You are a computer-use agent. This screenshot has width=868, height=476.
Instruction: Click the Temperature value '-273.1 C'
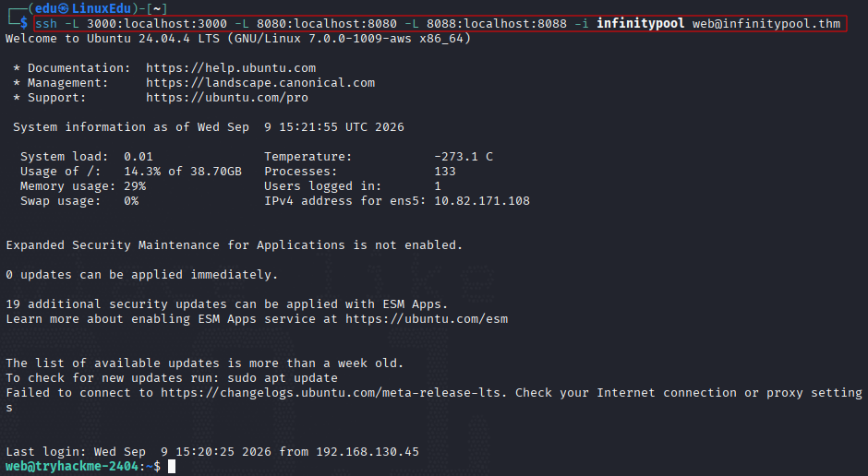(464, 157)
